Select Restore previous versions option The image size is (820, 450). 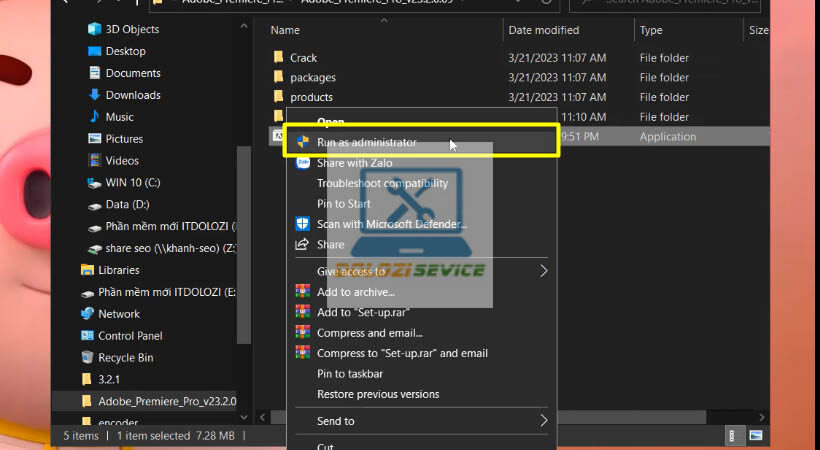pyautogui.click(x=378, y=394)
